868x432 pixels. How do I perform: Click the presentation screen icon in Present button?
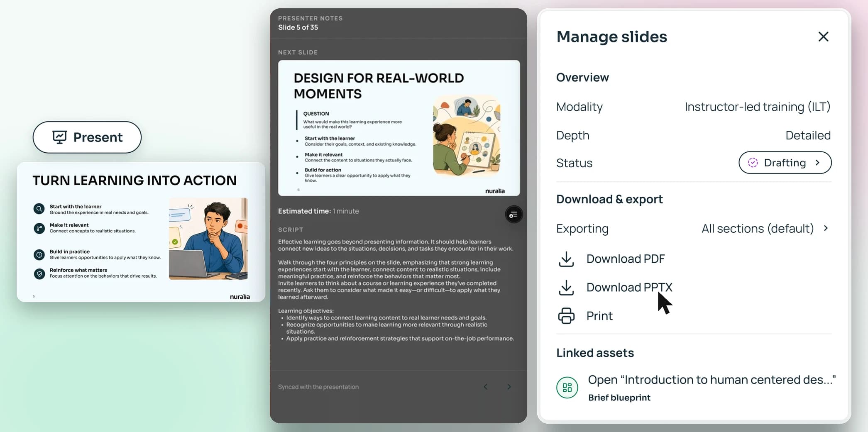coord(59,137)
